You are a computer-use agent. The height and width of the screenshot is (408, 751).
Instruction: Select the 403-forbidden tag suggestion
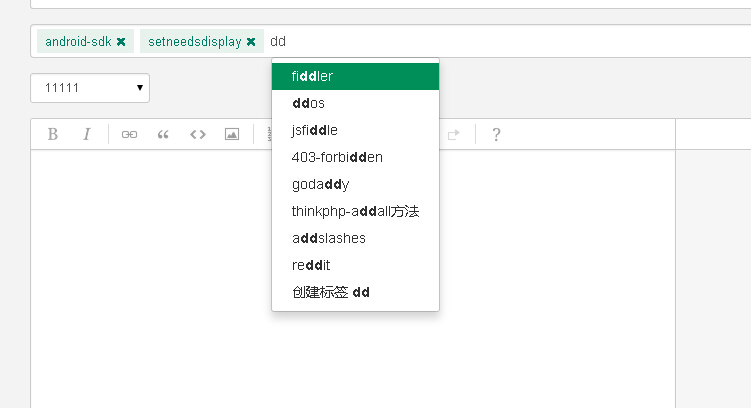coord(355,157)
